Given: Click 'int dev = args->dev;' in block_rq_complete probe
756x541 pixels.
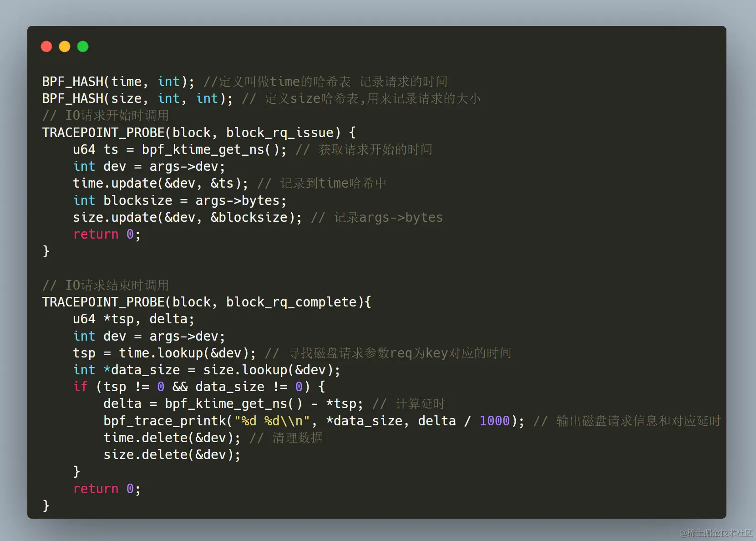Looking at the screenshot, I should point(149,336).
